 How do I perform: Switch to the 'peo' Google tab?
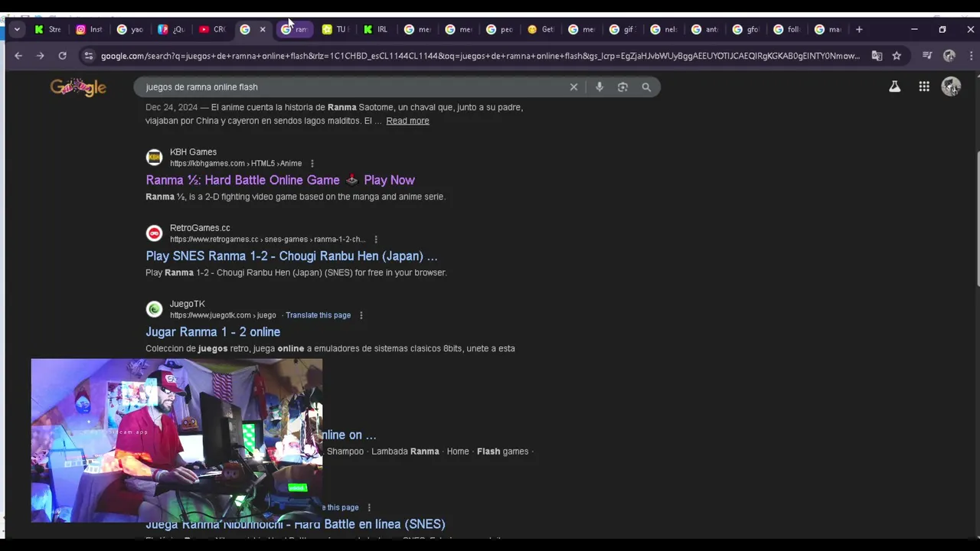pyautogui.click(x=499, y=29)
